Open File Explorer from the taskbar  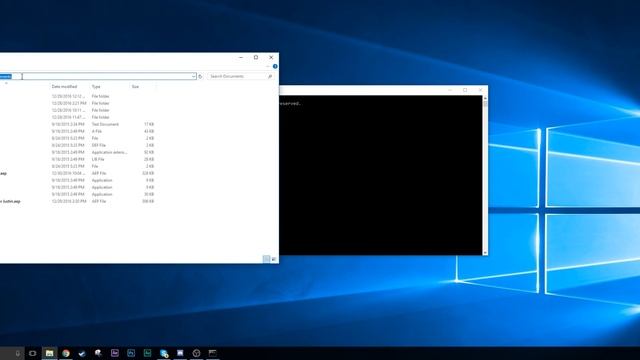pos(49,353)
